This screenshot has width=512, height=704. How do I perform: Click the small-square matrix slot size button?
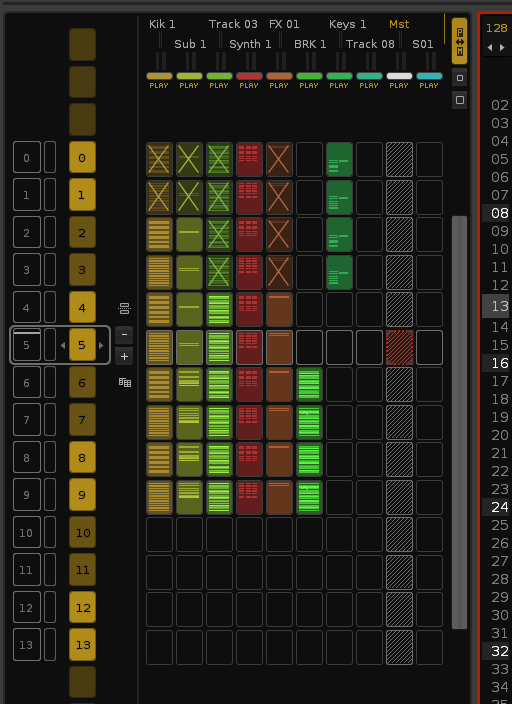459,78
